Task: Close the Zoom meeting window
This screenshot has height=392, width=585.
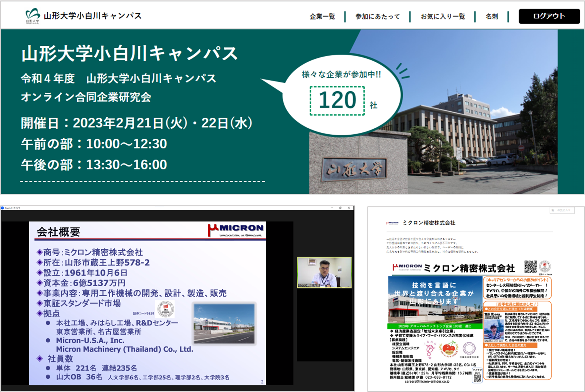Action: click(349, 208)
